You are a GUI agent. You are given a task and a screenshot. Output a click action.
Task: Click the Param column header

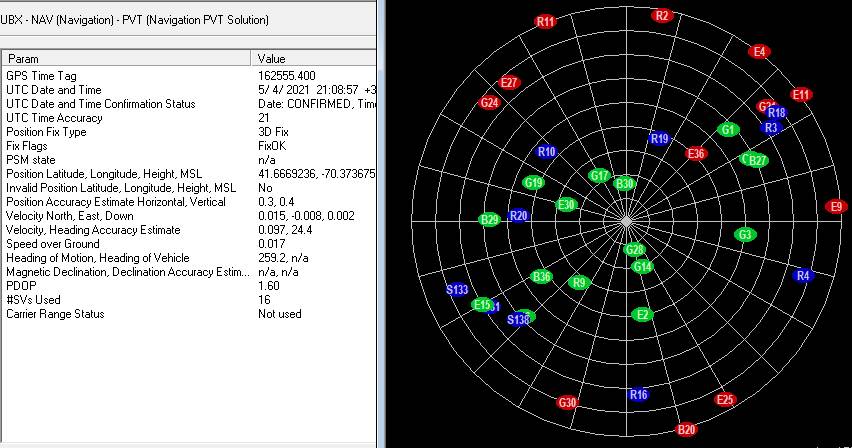[127, 59]
